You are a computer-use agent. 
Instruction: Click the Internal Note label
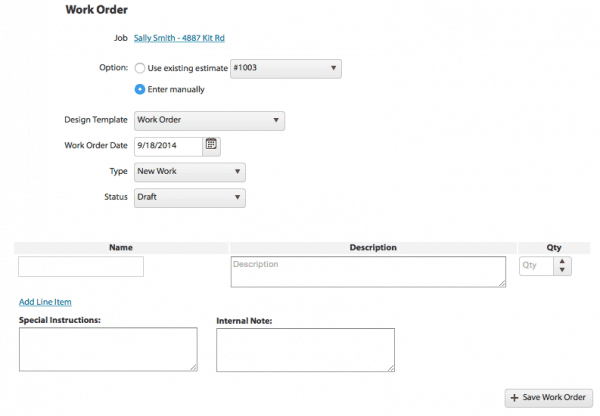click(x=244, y=321)
